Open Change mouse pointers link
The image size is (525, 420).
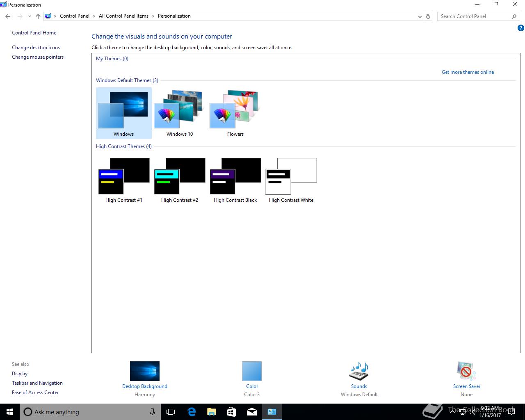pyautogui.click(x=38, y=57)
